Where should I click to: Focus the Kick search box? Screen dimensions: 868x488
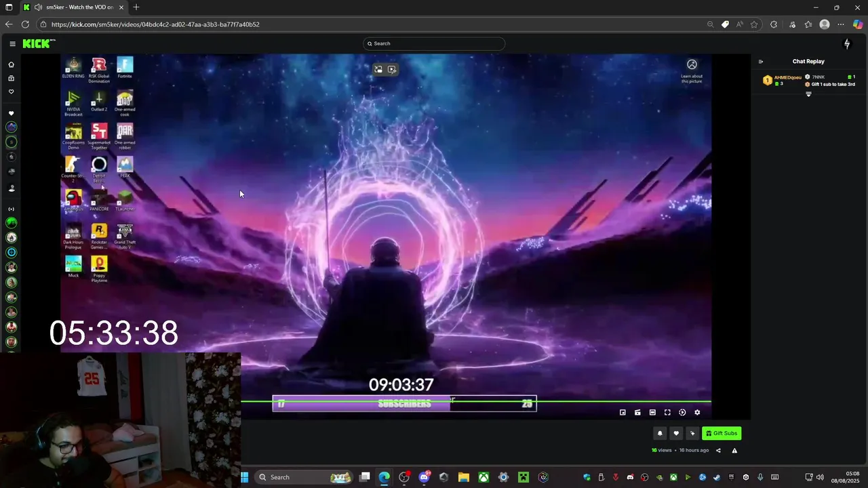(434, 43)
